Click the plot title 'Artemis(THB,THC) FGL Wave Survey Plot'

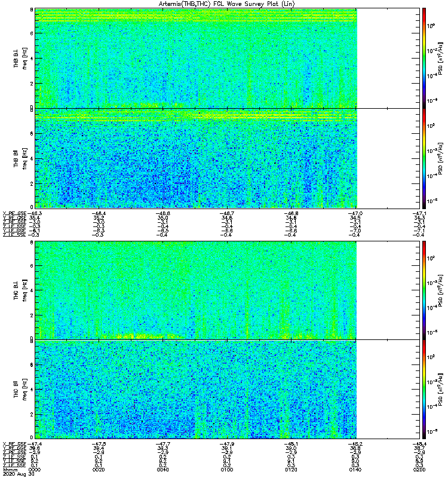click(x=226, y=4)
